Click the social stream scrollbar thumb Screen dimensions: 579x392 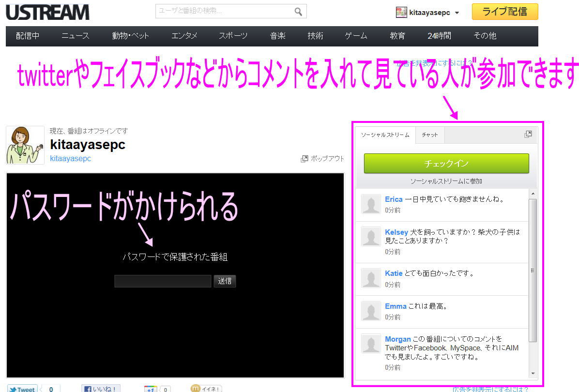coord(533,271)
